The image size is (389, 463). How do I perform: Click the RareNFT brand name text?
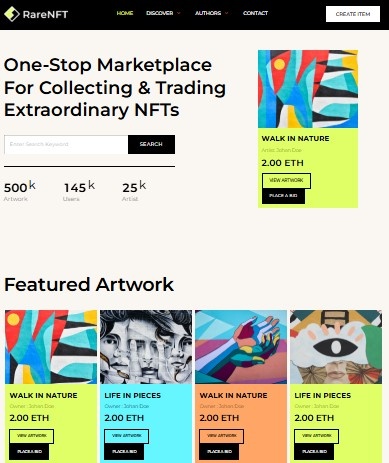(x=45, y=14)
